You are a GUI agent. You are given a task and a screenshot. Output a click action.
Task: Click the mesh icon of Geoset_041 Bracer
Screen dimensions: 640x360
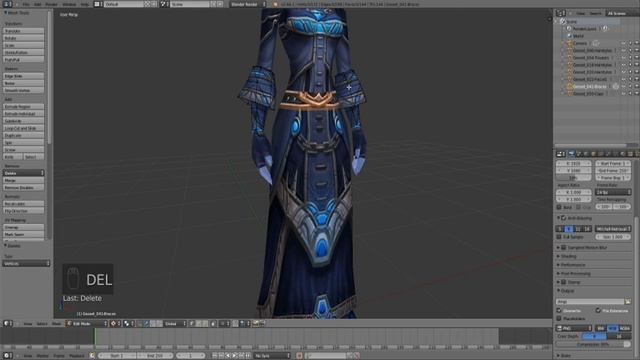(x=569, y=87)
